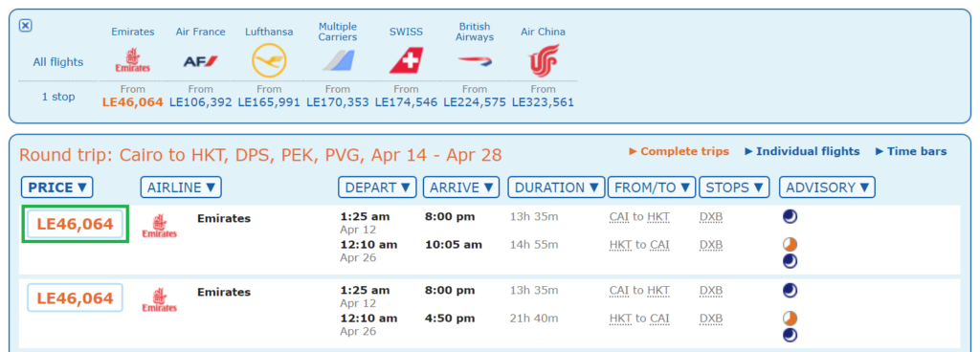Select the highlighted LE46,064 price button

coord(75,224)
